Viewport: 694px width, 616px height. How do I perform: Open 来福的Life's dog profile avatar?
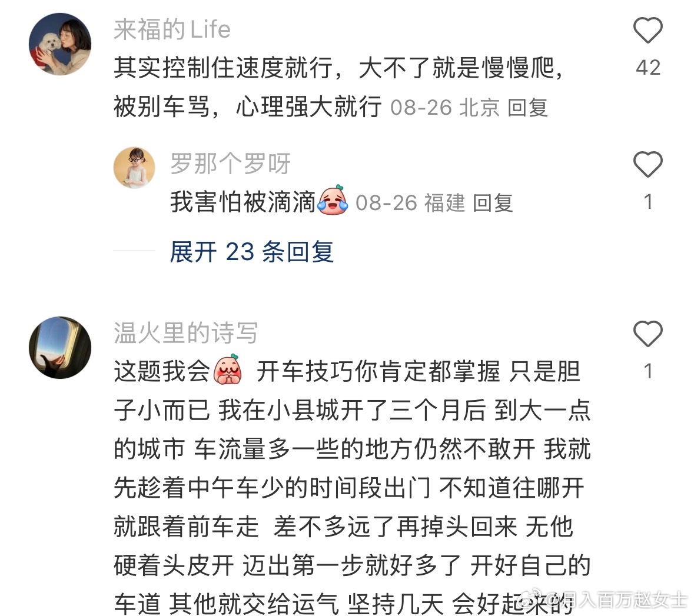click(x=60, y=44)
